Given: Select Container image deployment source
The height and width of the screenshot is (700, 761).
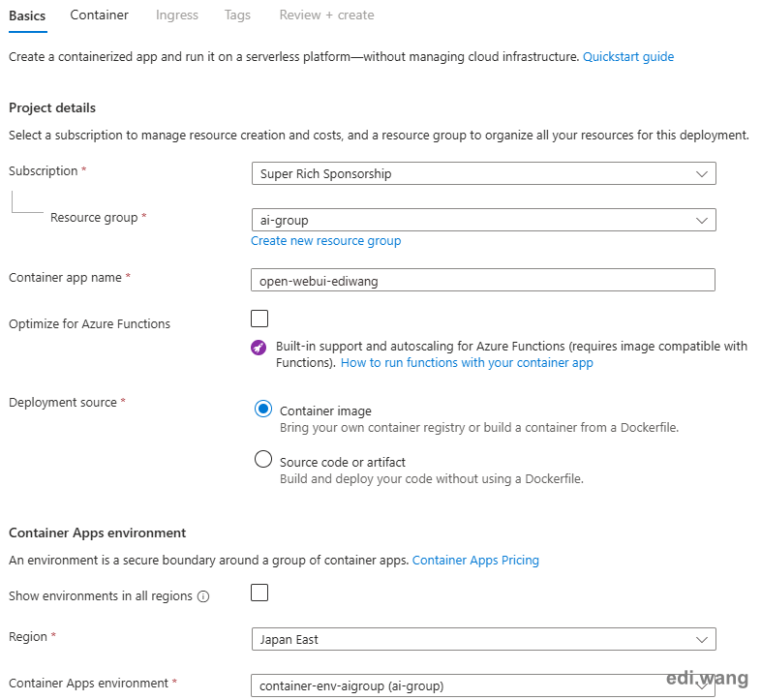Looking at the screenshot, I should (263, 410).
